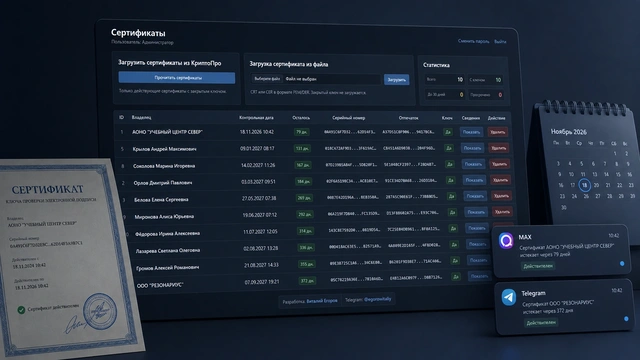
Task: Click the Прочитать сертификаты button
Action: pos(177,78)
